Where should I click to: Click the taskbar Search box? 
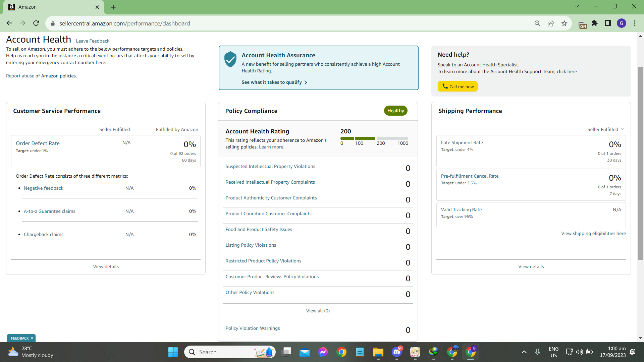[230, 352]
